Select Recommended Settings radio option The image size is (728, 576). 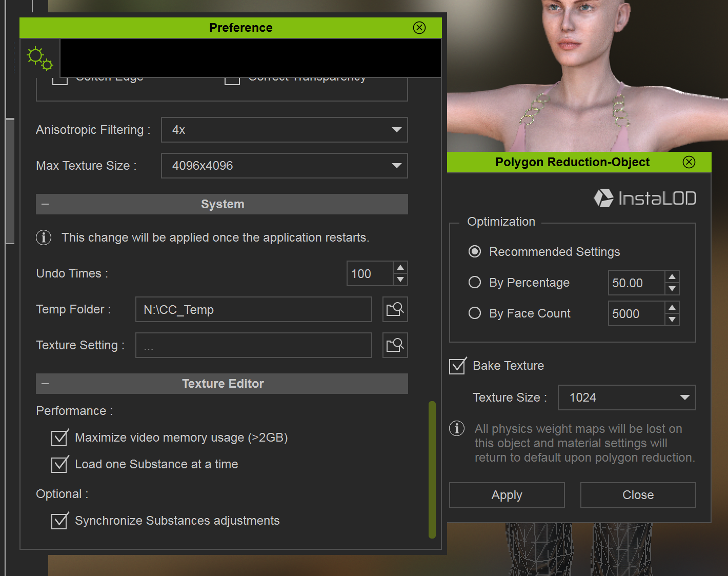[x=475, y=252]
